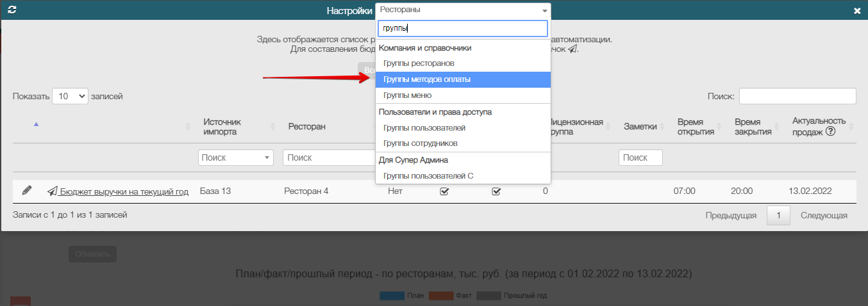The width and height of the screenshot is (868, 306).
Task: Toggle the first checkbox in the Ресторан 4 row
Action: click(x=444, y=191)
